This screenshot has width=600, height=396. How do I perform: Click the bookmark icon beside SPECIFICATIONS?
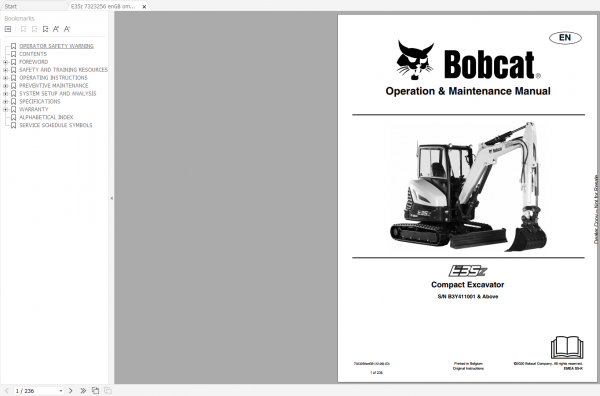coord(13,101)
